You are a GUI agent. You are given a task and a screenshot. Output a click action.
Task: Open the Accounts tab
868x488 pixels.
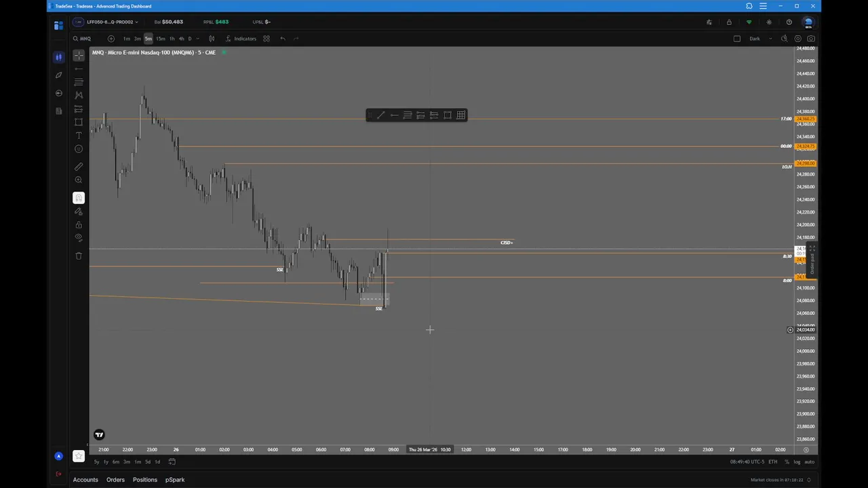[85, 480]
